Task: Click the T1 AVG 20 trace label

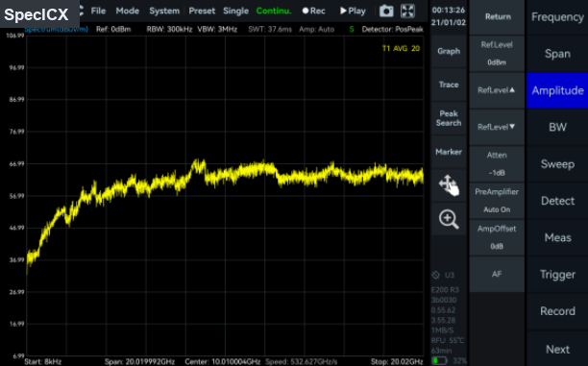Action: [x=401, y=48]
